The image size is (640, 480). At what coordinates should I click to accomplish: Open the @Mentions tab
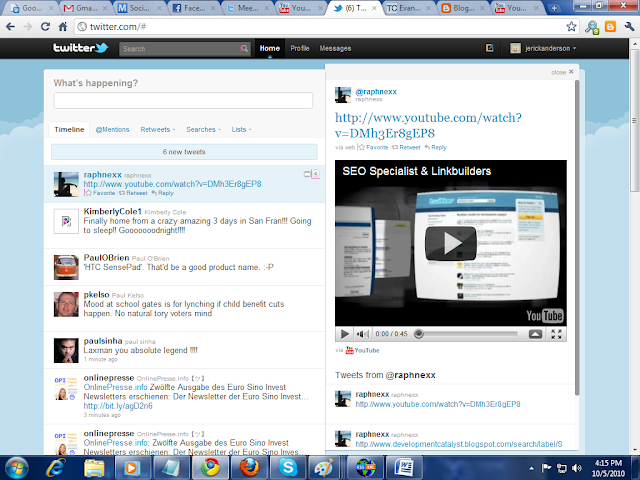pyautogui.click(x=112, y=129)
